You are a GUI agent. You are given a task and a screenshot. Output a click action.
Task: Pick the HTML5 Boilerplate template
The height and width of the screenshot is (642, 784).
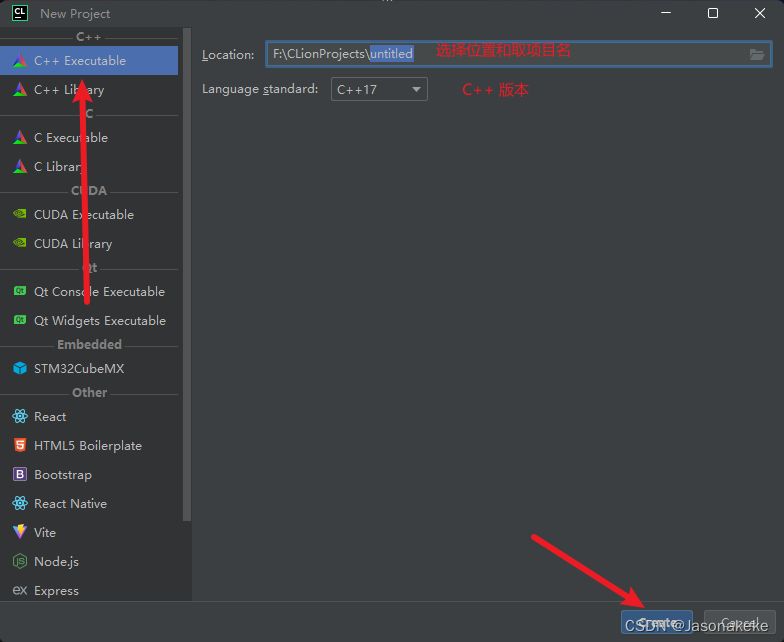(89, 446)
